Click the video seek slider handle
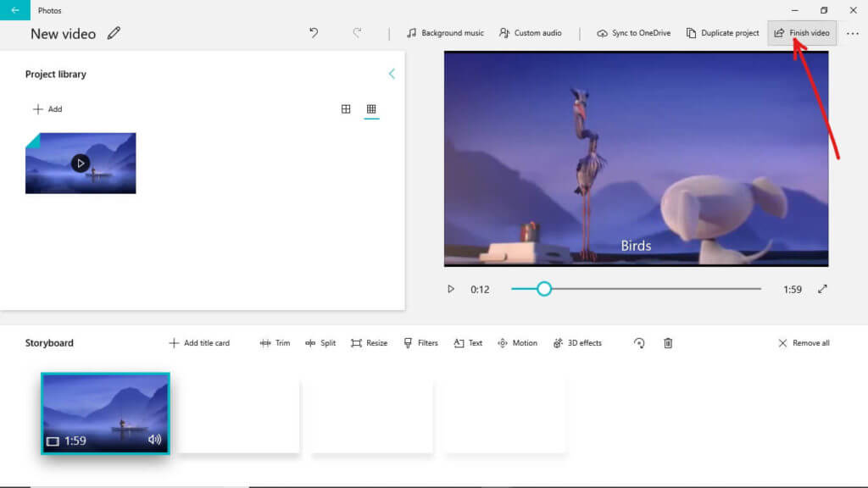 pos(544,289)
